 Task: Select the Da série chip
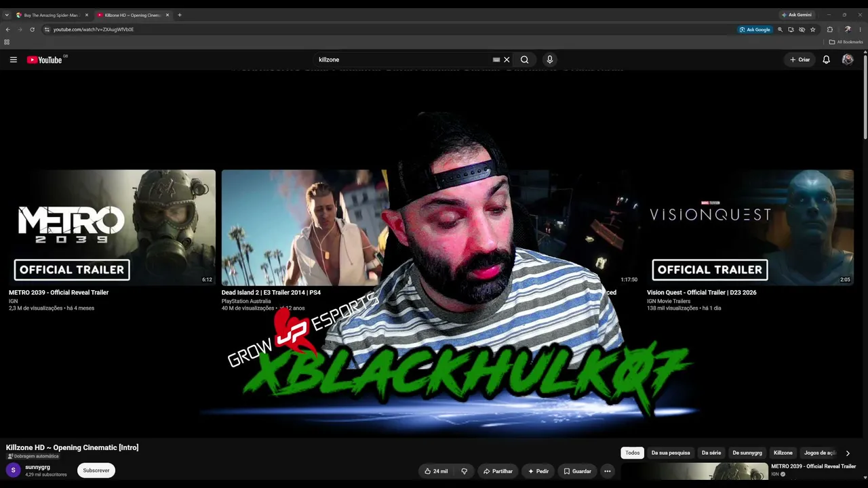711,453
